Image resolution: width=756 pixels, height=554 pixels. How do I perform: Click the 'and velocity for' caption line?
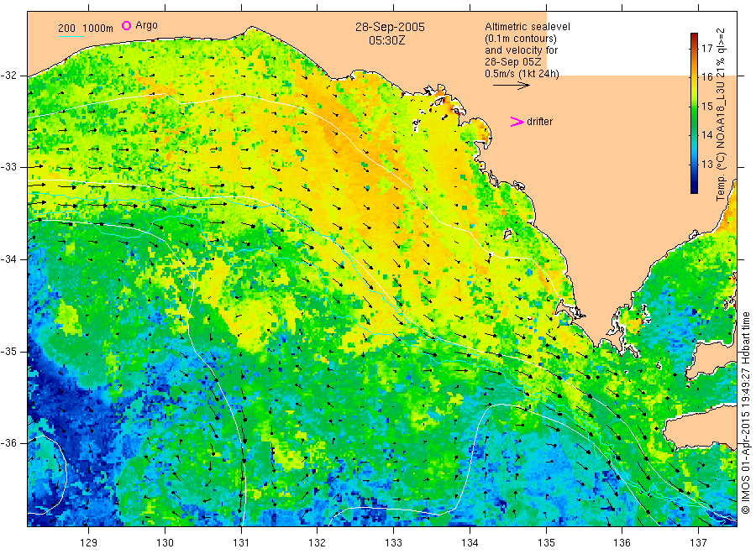[521, 50]
